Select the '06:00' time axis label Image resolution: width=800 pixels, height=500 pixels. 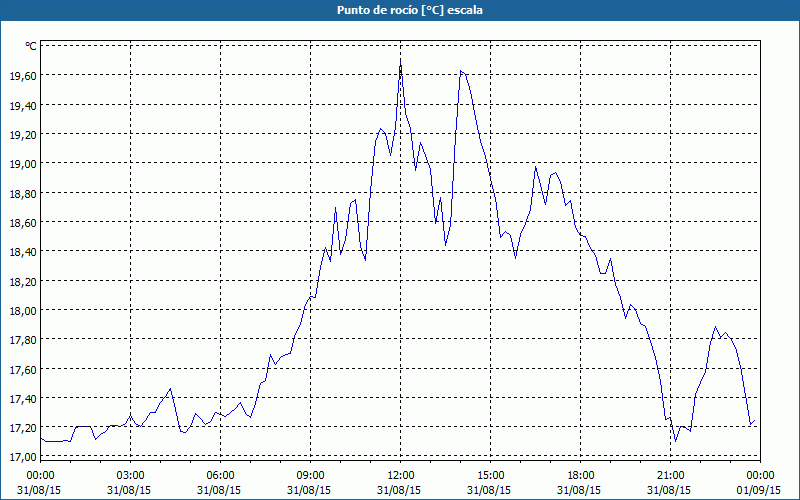coord(220,476)
